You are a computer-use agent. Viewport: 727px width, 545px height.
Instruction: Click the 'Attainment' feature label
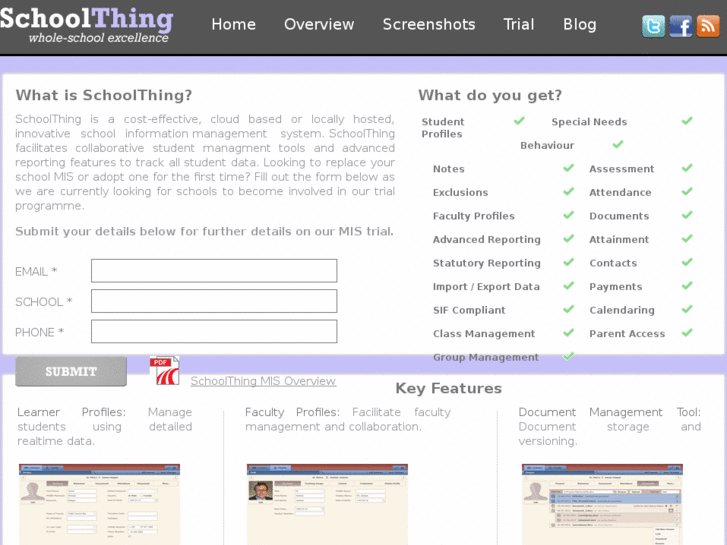click(619, 240)
